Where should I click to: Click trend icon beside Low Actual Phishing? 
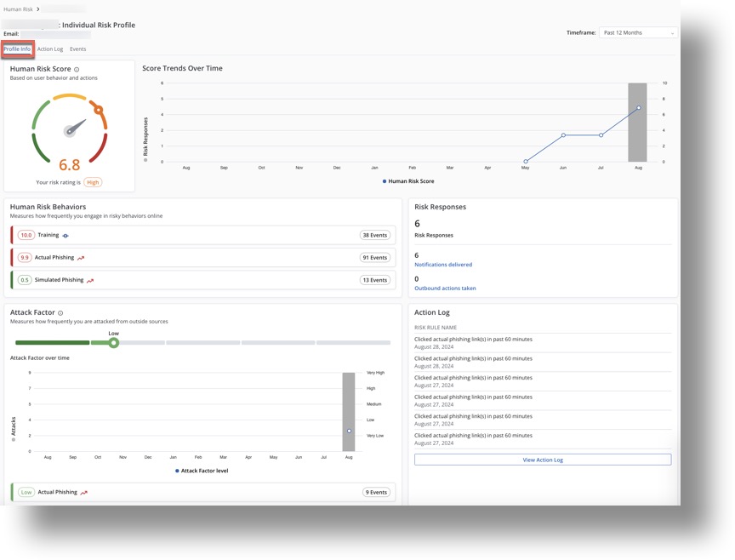[83, 493]
